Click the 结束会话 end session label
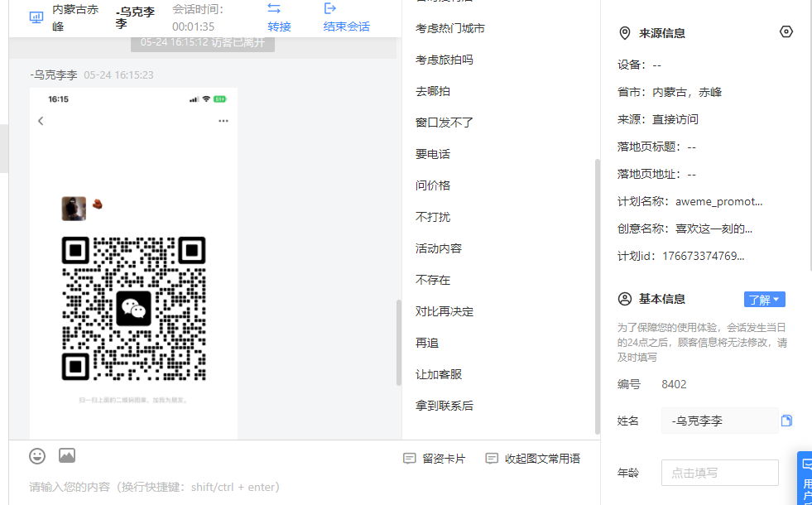The image size is (812, 505). pyautogui.click(x=347, y=26)
